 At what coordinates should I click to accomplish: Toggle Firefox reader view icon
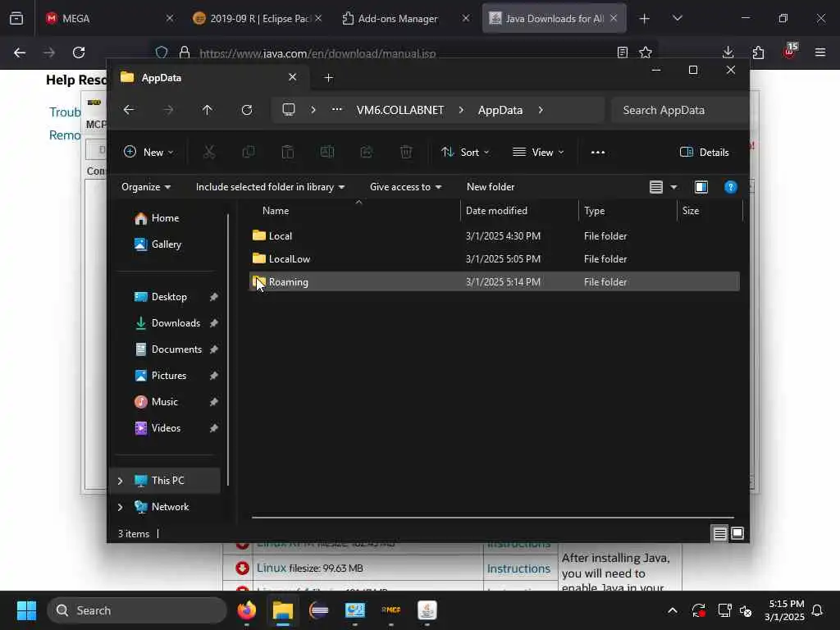pos(622,52)
